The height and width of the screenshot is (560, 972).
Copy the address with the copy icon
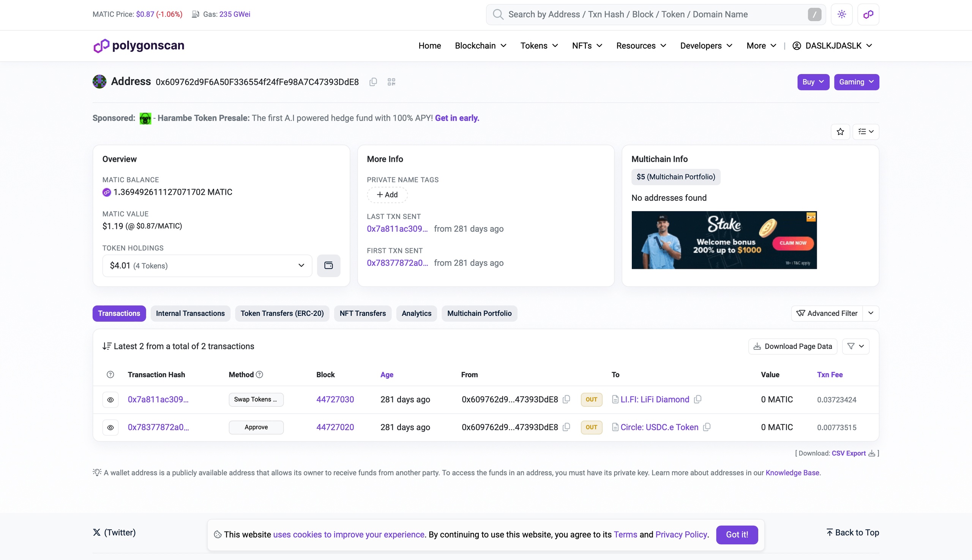coord(373,82)
